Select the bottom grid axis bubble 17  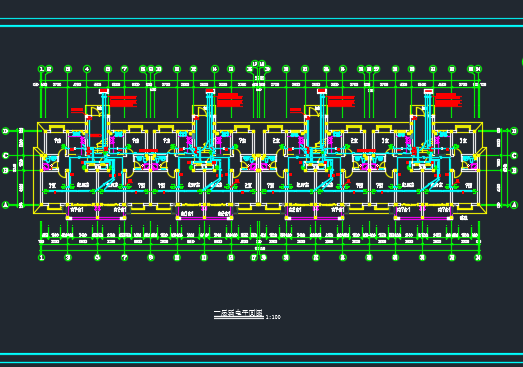click(254, 257)
